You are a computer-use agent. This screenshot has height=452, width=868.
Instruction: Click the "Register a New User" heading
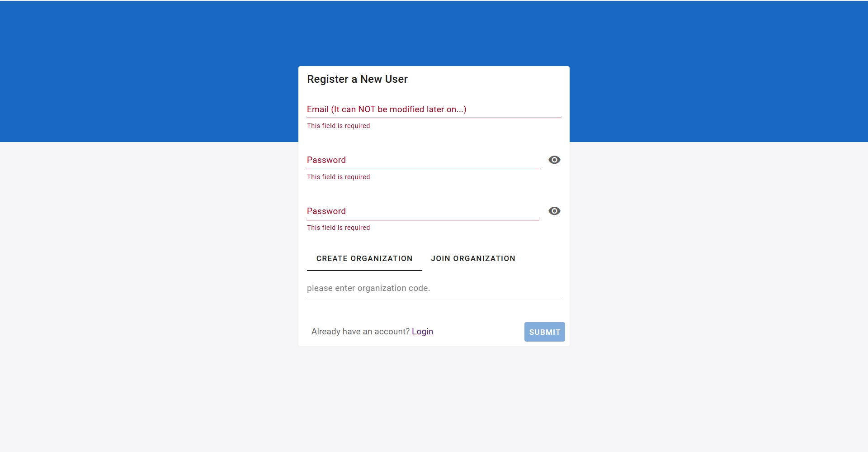point(357,79)
